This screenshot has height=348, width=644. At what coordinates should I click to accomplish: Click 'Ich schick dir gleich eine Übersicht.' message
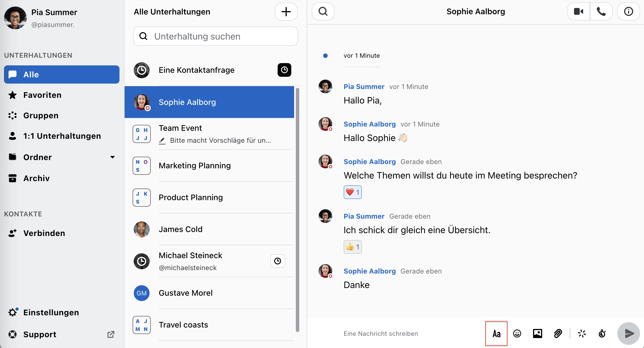click(x=417, y=230)
